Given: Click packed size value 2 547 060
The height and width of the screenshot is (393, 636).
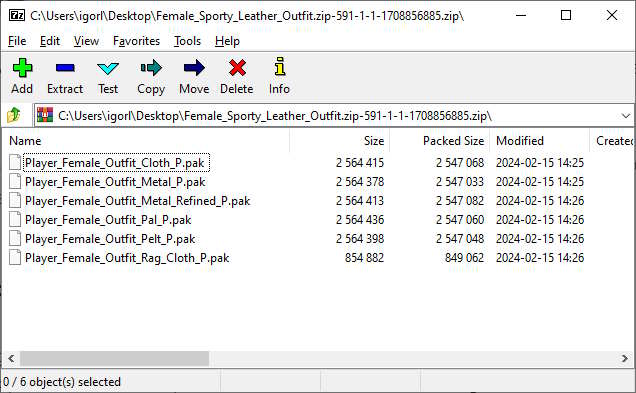Looking at the screenshot, I should (460, 220).
